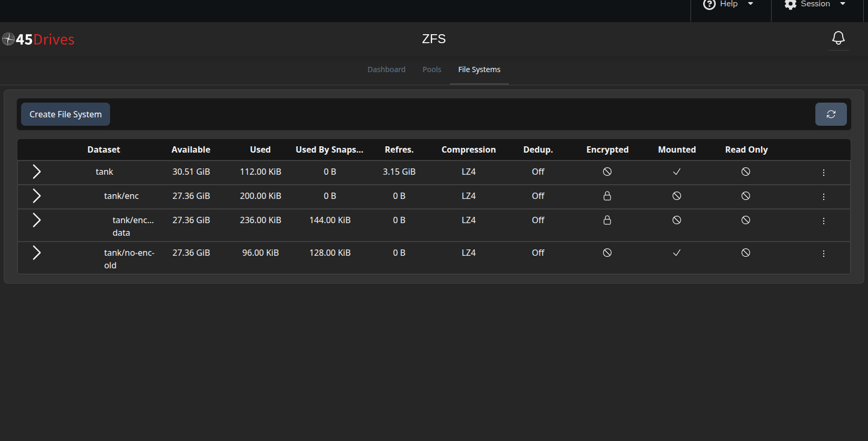Image resolution: width=868 pixels, height=441 pixels.
Task: Click the lock icon in tank/enc row
Action: [x=607, y=196]
